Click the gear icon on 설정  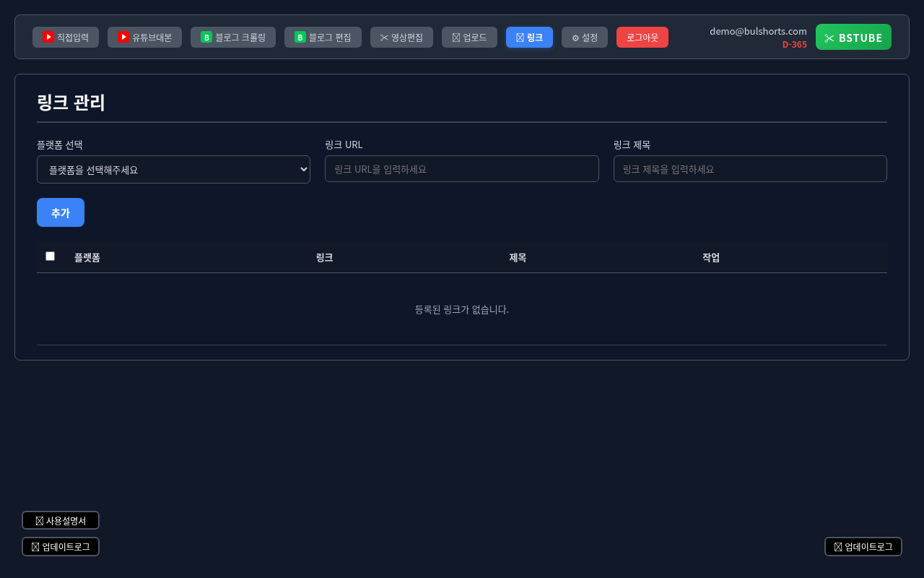pyautogui.click(x=575, y=38)
